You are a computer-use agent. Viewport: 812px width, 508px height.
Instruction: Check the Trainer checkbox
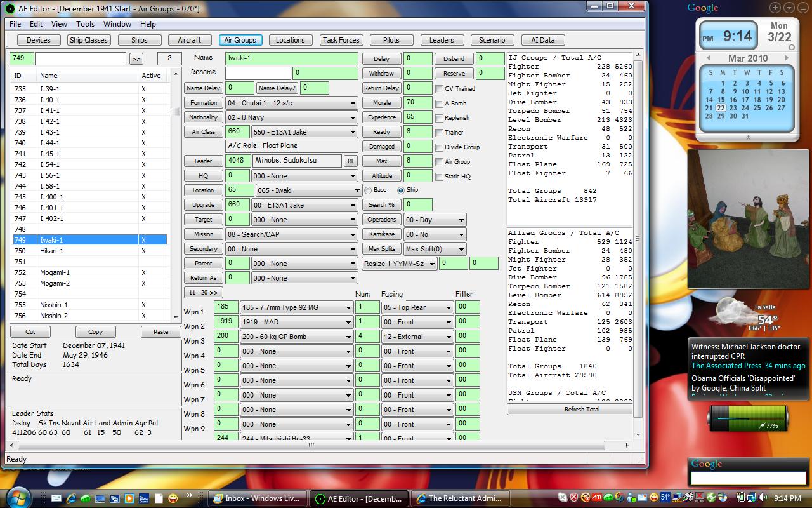(x=440, y=133)
